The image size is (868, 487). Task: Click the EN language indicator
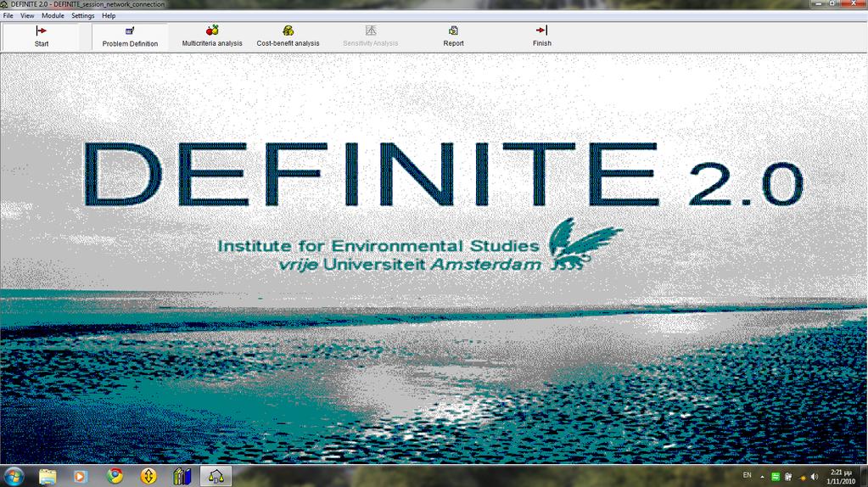(x=748, y=475)
